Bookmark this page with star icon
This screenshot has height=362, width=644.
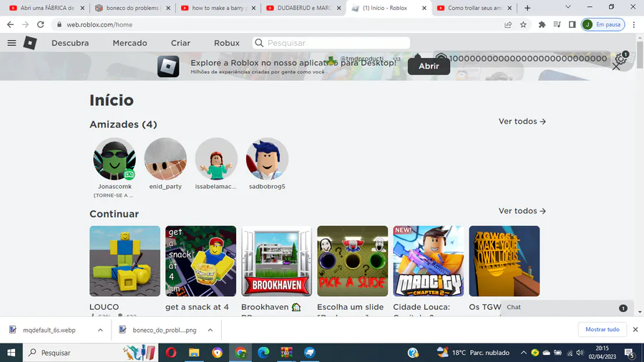pyautogui.click(x=523, y=24)
